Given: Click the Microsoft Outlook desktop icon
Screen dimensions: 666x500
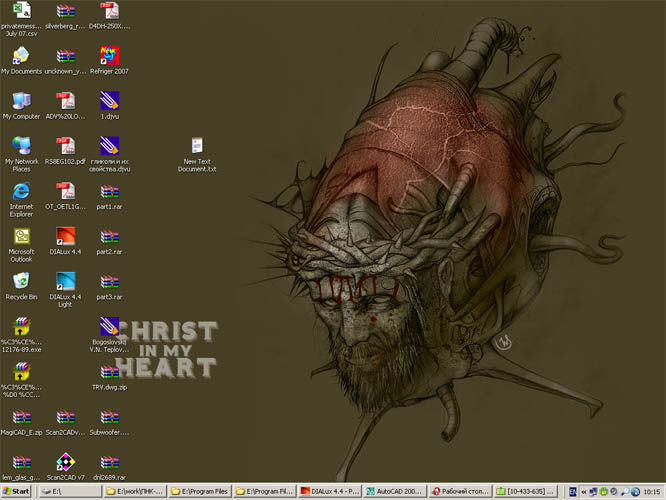Looking at the screenshot, I should click(x=21, y=236).
